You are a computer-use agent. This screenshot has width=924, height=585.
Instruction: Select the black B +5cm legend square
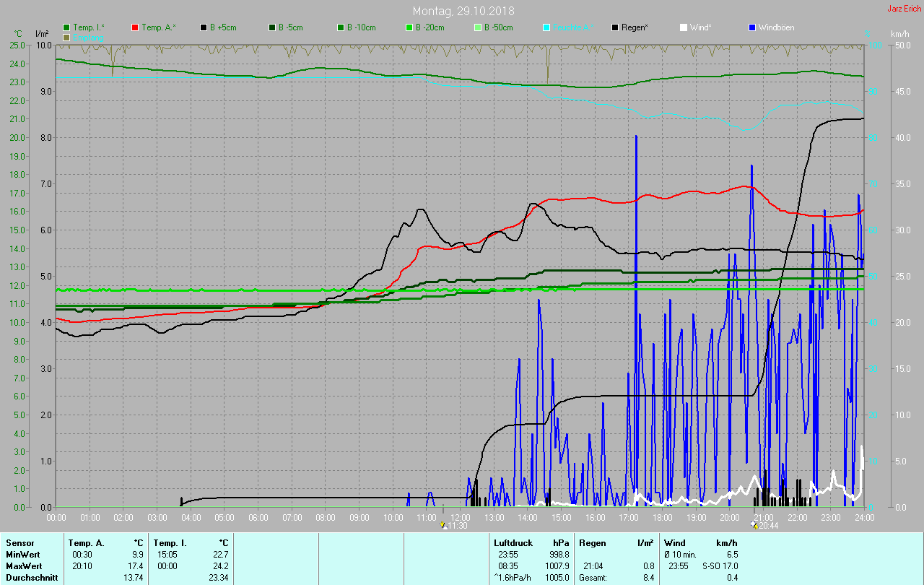204,27
